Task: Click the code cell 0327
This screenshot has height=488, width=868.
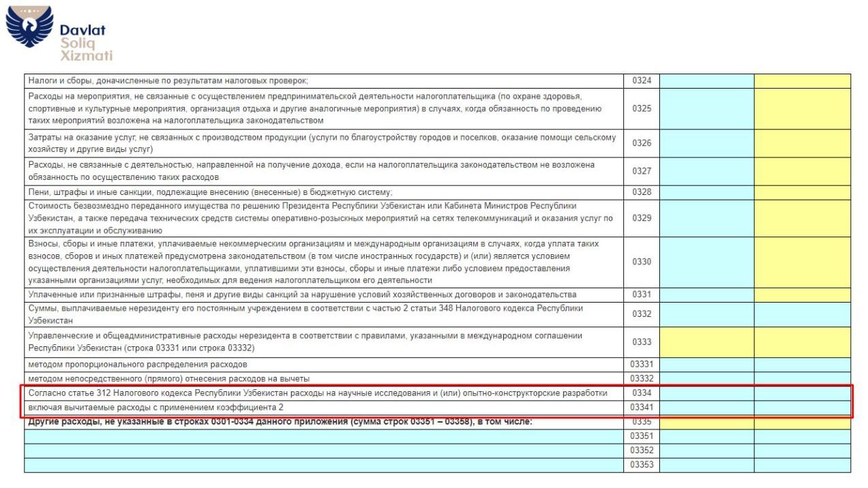Action: click(x=641, y=171)
